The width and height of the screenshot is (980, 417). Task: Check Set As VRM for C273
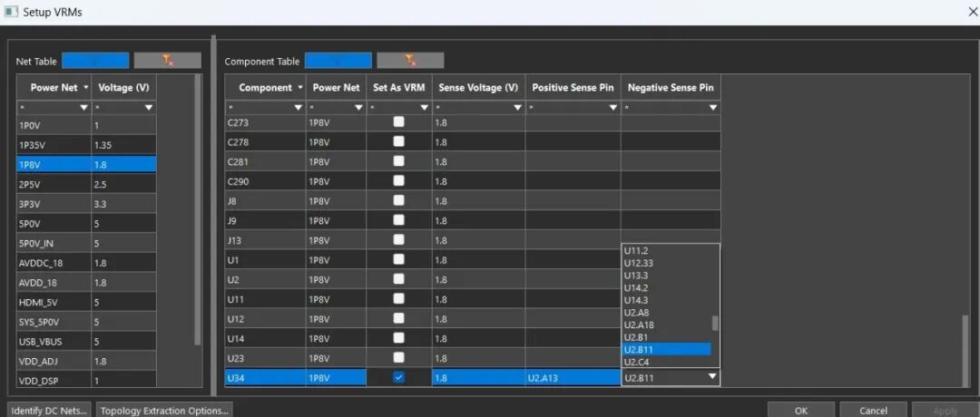[398, 121]
